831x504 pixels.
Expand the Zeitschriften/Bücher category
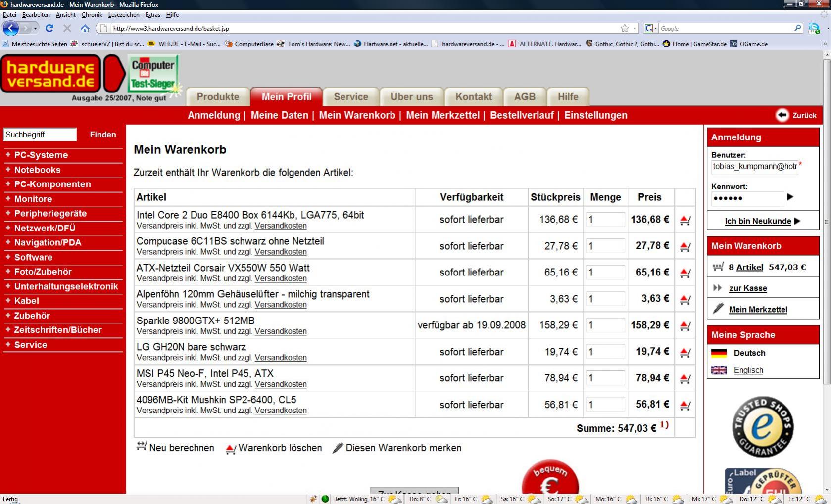58,330
